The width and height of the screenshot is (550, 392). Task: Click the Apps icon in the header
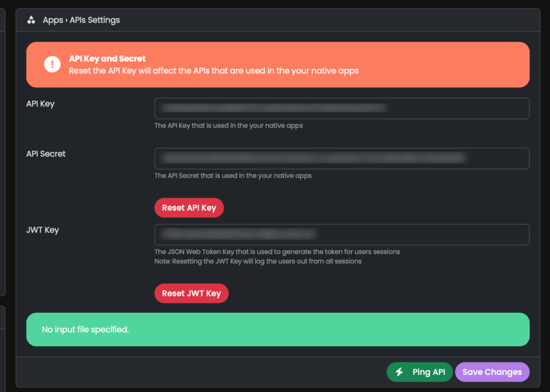[31, 20]
